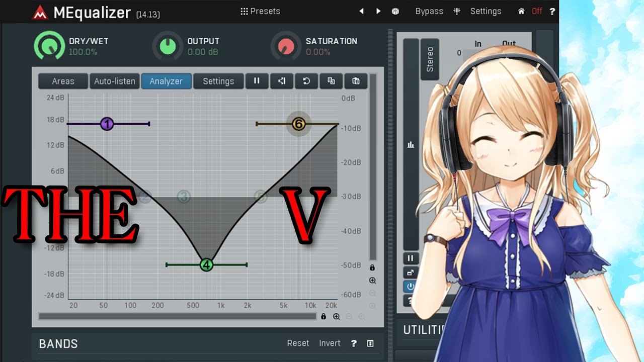Click the -50dB analyzer axis label
Viewport: 644px width, 362px height.
(351, 265)
